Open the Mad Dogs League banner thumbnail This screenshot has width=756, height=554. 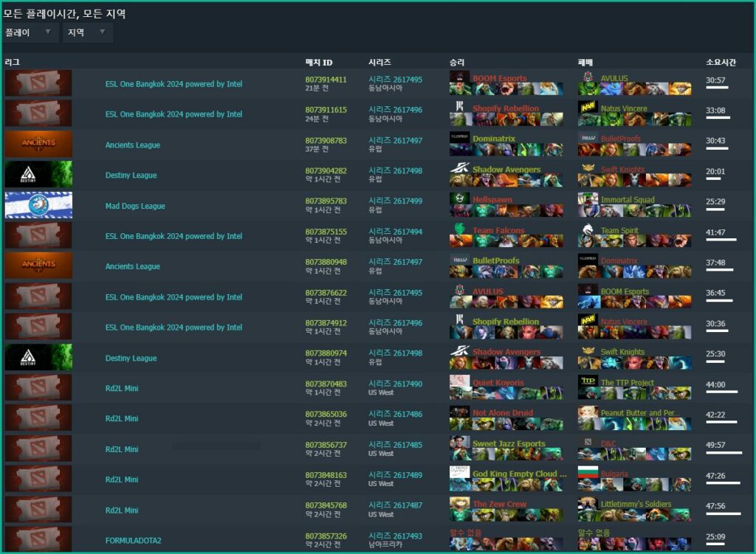[x=38, y=205]
